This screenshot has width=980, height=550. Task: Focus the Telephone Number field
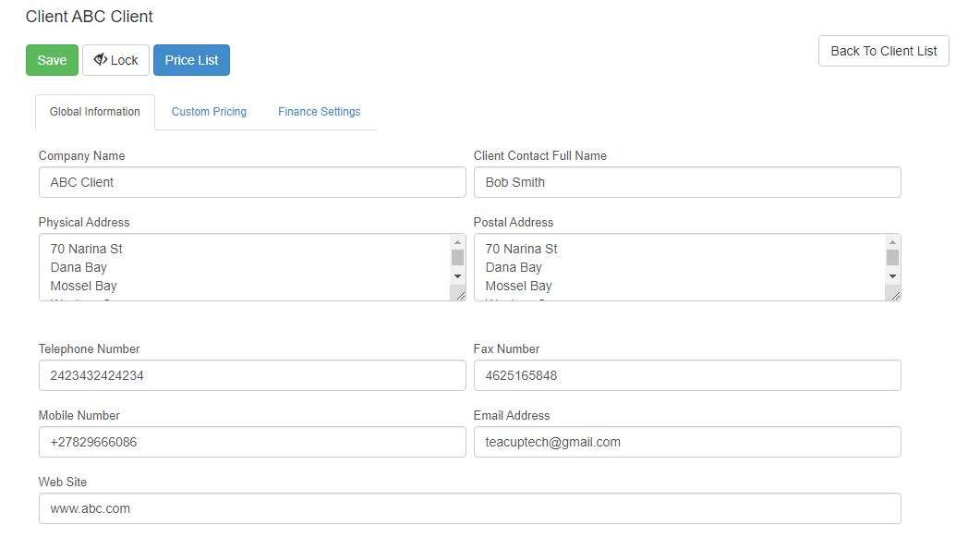[251, 375]
